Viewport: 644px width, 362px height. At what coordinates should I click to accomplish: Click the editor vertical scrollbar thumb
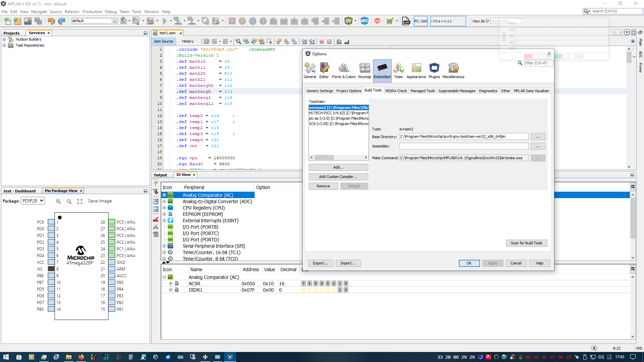[629, 57]
